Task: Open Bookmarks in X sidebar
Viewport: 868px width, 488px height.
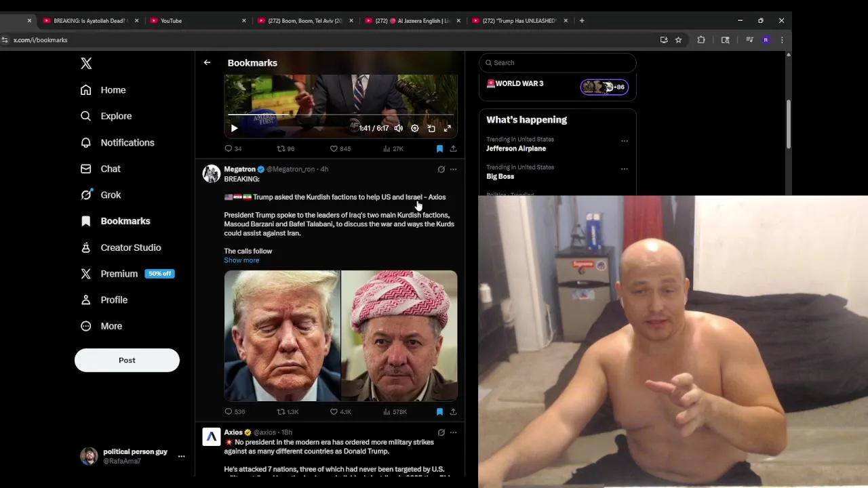Action: click(x=115, y=221)
